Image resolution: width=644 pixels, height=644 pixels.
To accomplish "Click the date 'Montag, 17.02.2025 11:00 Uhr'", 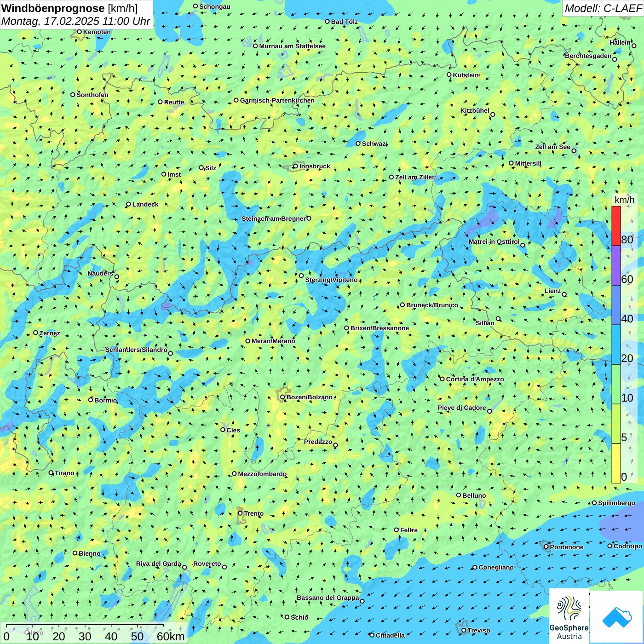I will [76, 21].
